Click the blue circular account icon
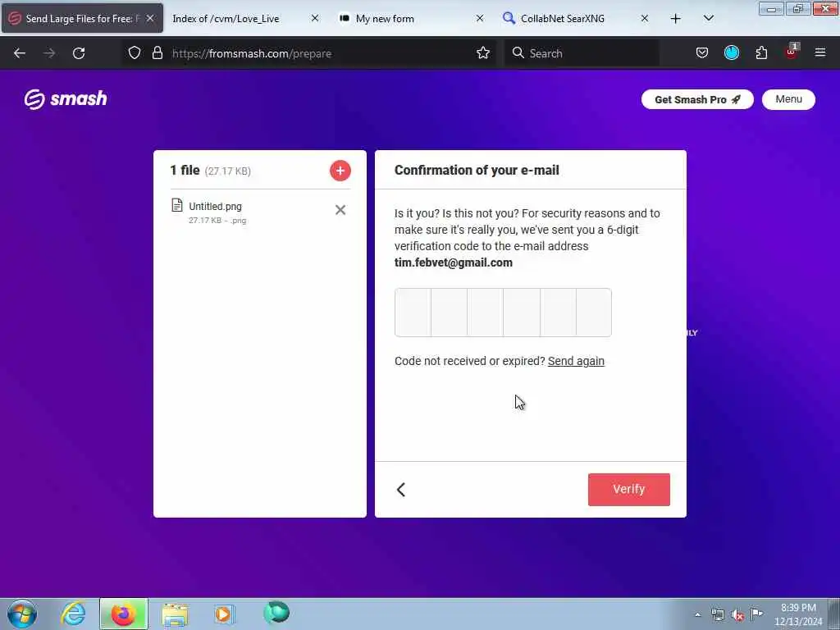 (732, 52)
